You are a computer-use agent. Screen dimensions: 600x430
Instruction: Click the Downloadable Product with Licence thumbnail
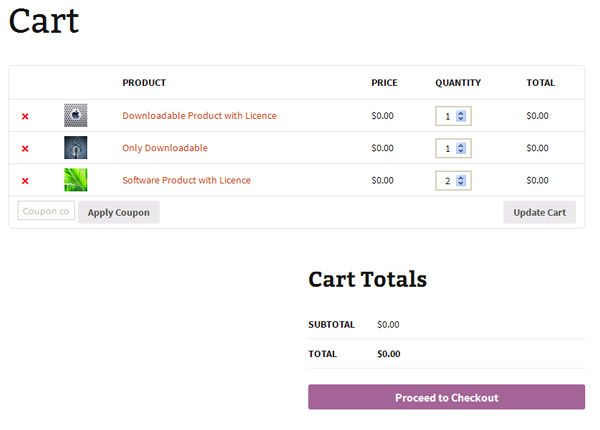click(x=76, y=115)
